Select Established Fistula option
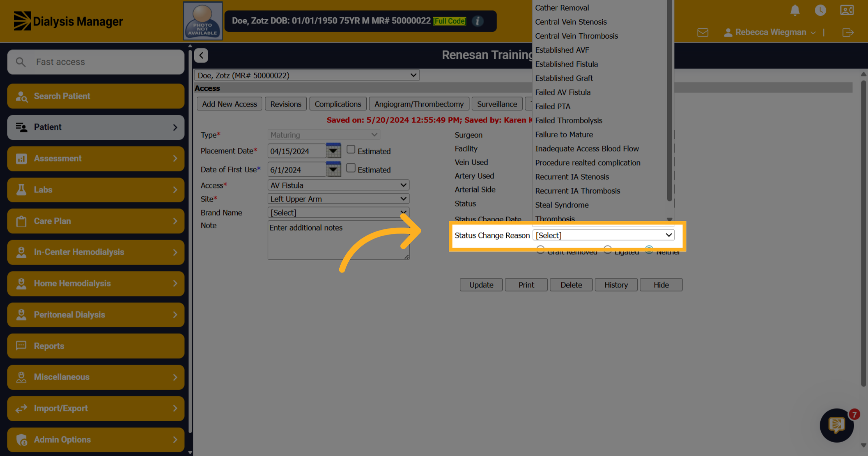The height and width of the screenshot is (456, 868). pyautogui.click(x=566, y=64)
